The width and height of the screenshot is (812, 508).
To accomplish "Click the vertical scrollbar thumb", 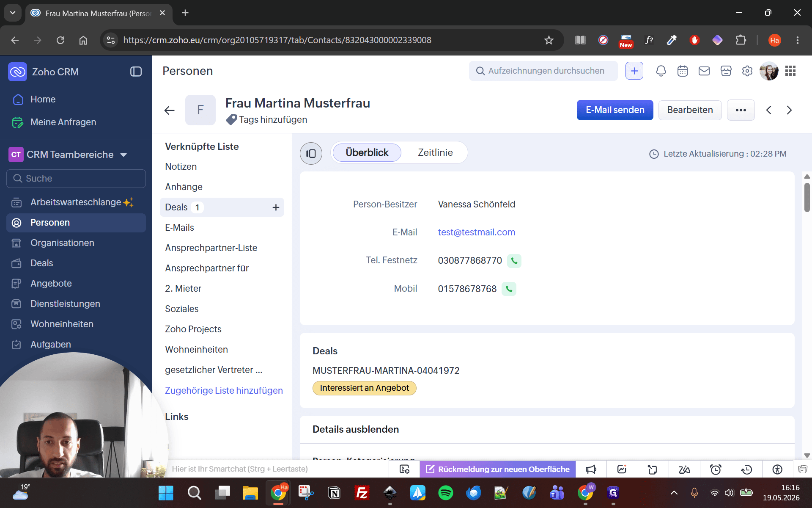I will 807,197.
